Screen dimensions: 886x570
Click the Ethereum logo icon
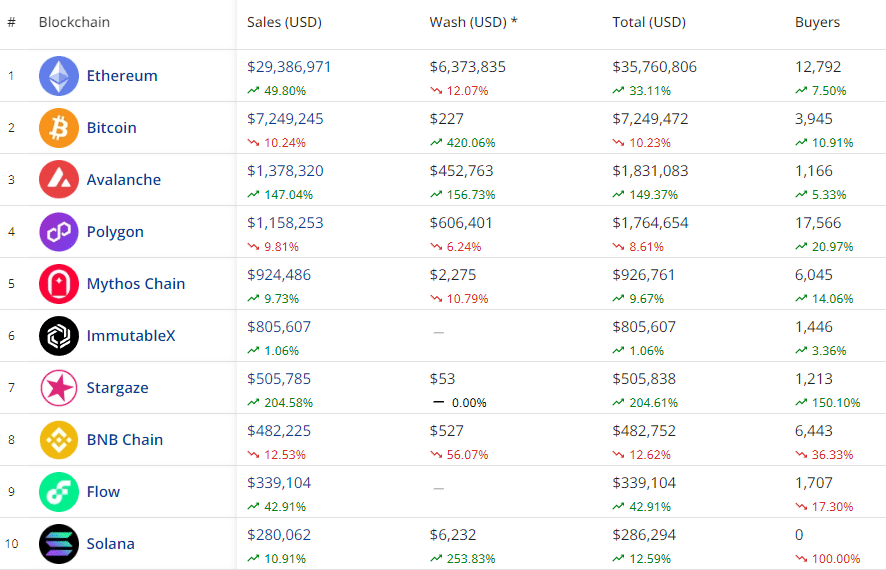click(58, 76)
